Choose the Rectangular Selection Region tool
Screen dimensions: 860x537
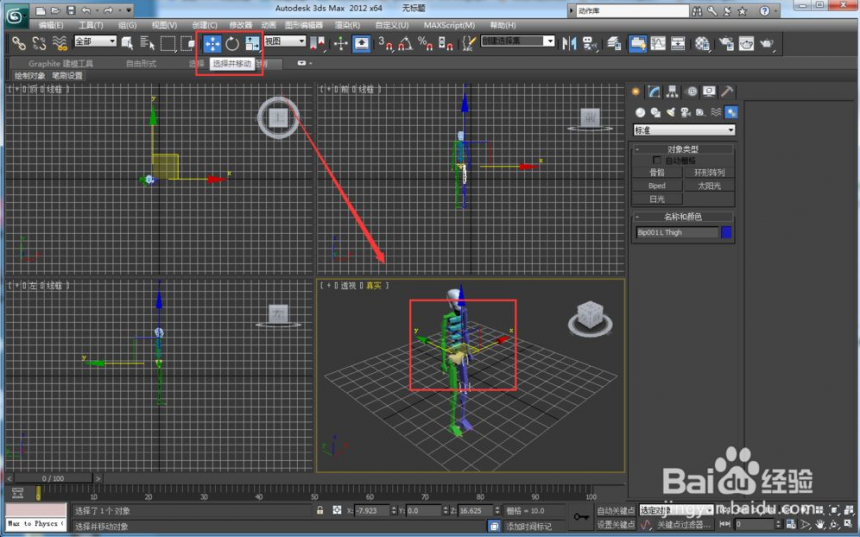(x=167, y=43)
